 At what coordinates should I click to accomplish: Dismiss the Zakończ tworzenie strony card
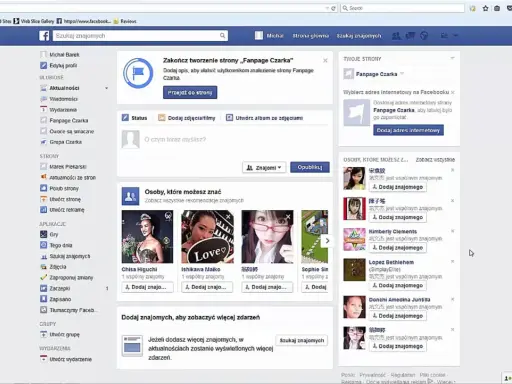point(325,60)
